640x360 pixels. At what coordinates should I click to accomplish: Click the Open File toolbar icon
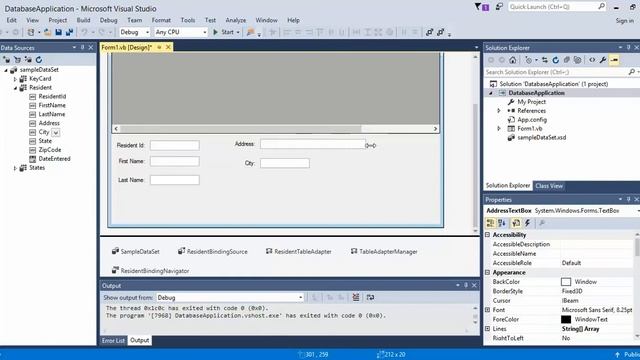point(48,32)
